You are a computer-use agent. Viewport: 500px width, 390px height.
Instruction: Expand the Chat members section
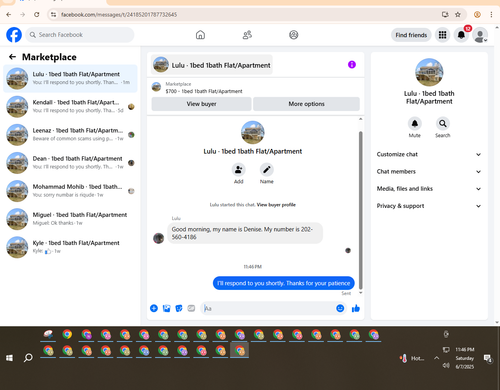point(429,172)
